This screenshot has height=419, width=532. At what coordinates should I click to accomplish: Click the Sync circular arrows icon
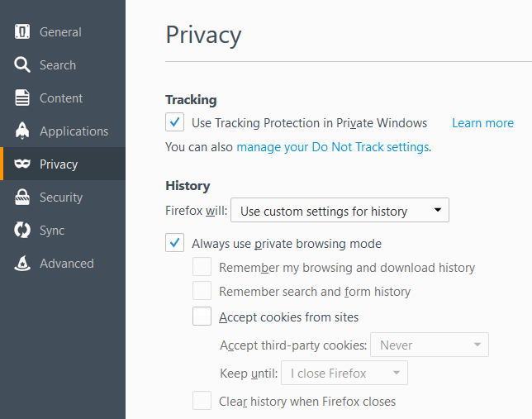pyautogui.click(x=22, y=230)
